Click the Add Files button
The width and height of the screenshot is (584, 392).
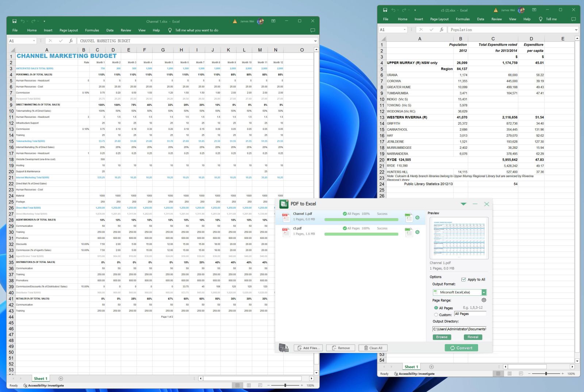pyautogui.click(x=308, y=348)
